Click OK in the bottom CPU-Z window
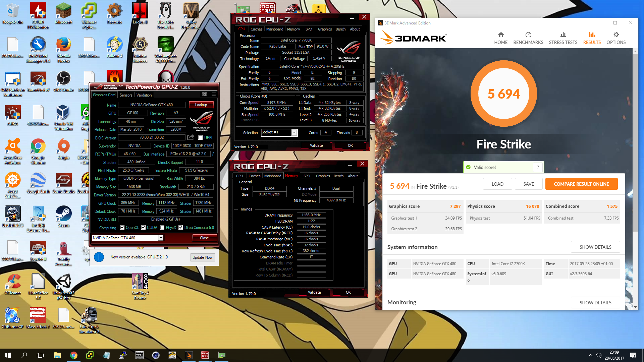 click(x=348, y=292)
